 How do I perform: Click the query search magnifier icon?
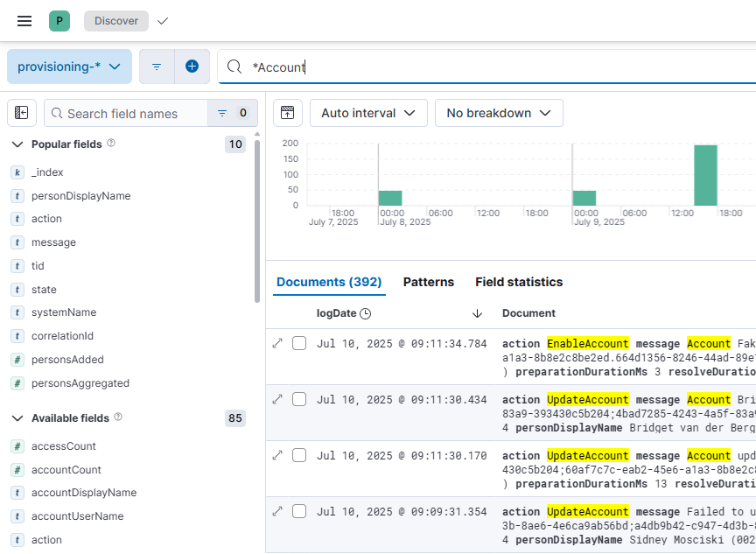[234, 67]
